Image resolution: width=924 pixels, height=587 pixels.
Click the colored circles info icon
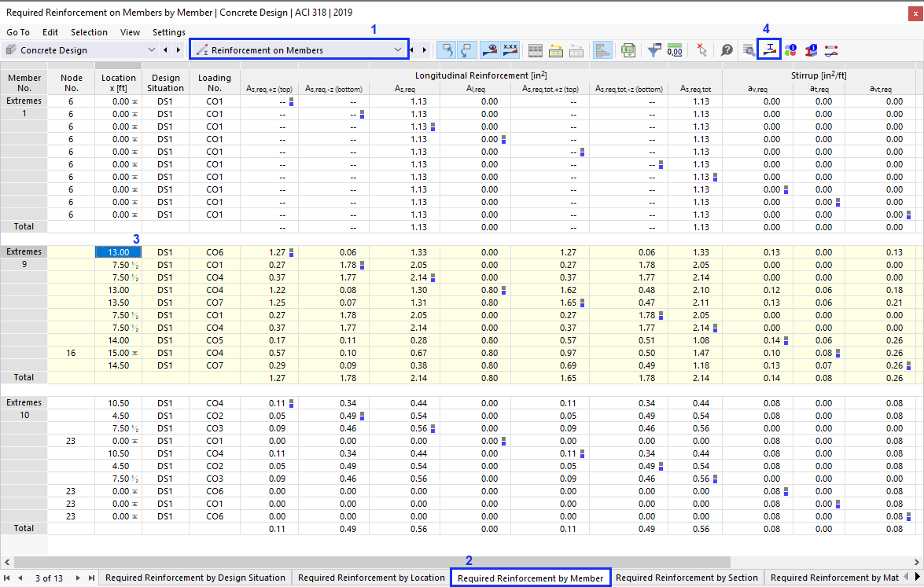(x=790, y=50)
